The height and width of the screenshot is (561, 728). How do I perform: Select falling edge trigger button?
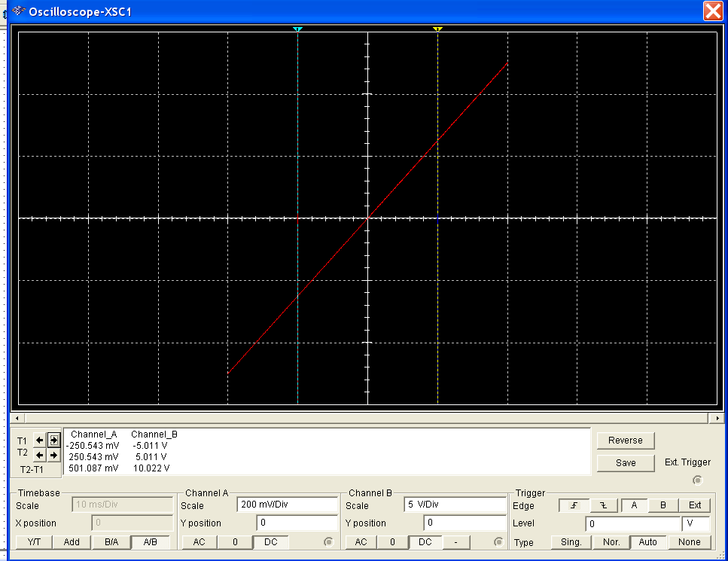pyautogui.click(x=604, y=505)
